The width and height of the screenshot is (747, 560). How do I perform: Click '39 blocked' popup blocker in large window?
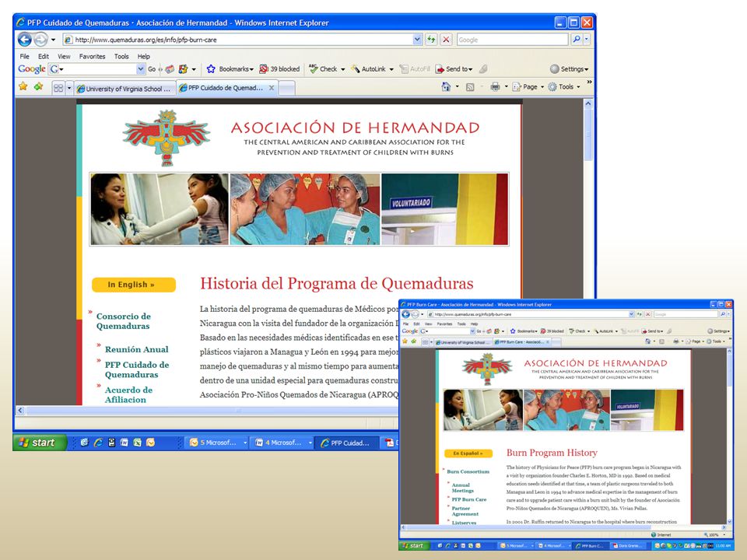[279, 69]
